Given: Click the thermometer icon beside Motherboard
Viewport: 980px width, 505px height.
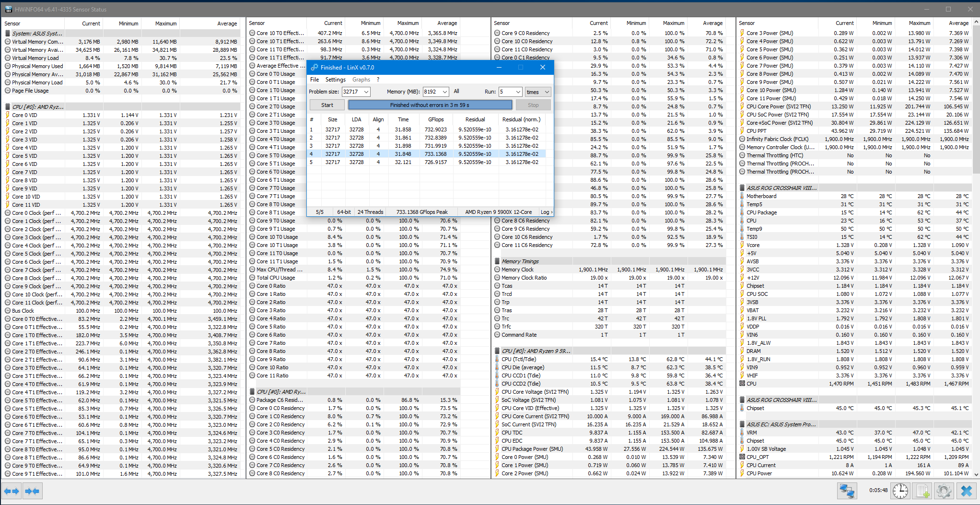Looking at the screenshot, I should (x=742, y=196).
